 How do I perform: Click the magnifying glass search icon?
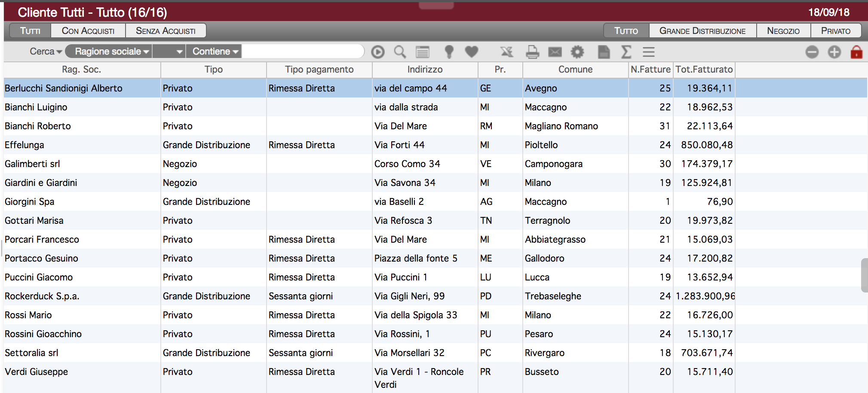pyautogui.click(x=400, y=52)
